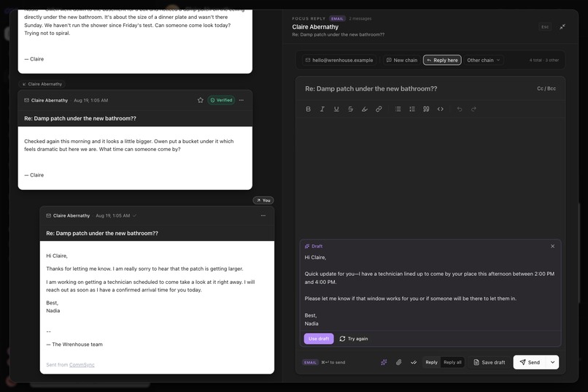Attach a file with the paperclip

[x=398, y=362]
